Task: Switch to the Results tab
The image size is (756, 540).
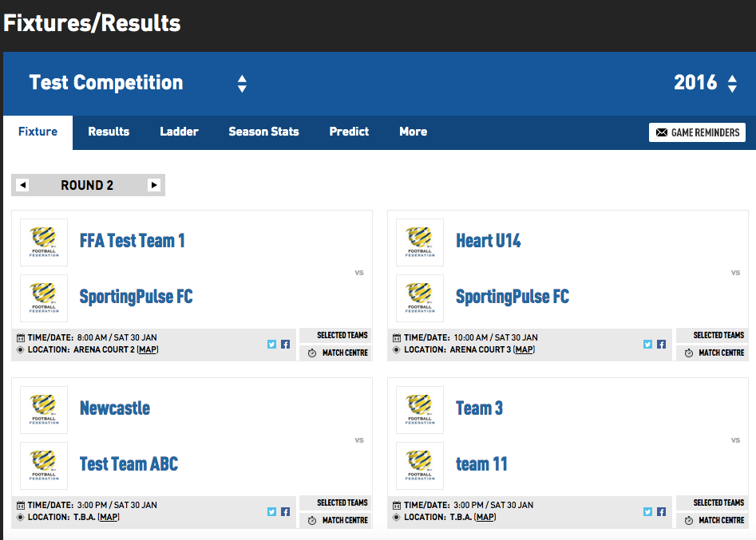Action: (109, 132)
